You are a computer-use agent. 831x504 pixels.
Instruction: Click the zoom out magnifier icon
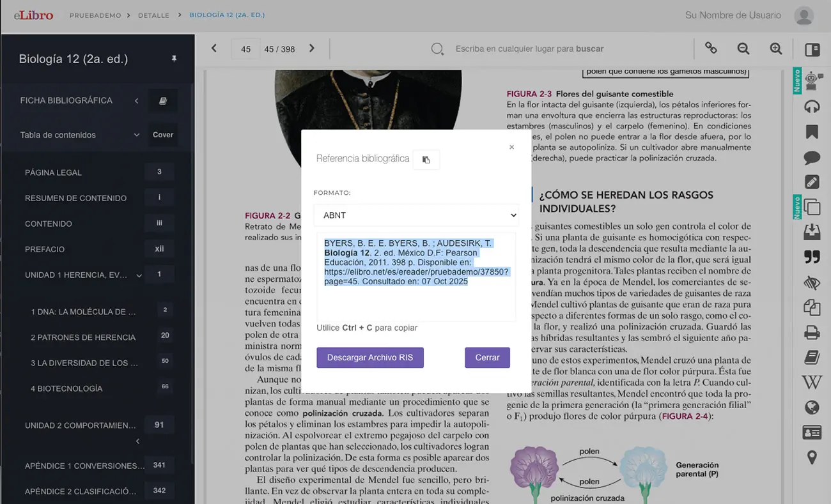[x=743, y=49]
